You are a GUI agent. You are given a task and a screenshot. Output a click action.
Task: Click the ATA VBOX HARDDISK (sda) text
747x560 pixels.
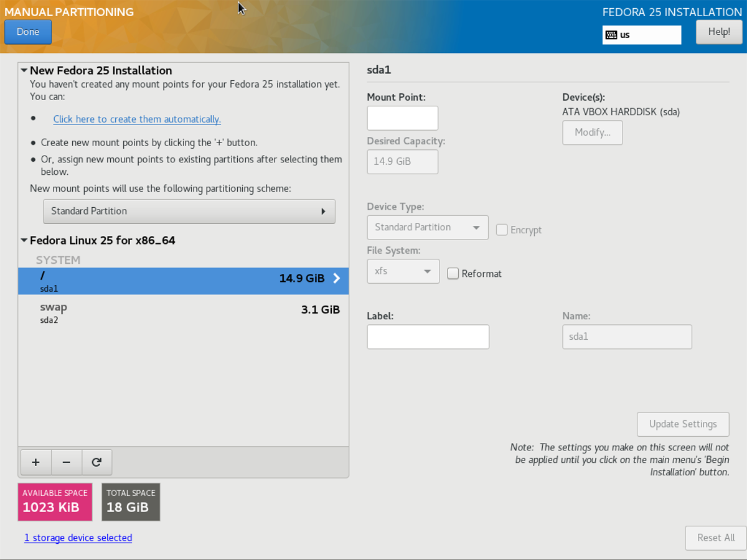coord(621,112)
